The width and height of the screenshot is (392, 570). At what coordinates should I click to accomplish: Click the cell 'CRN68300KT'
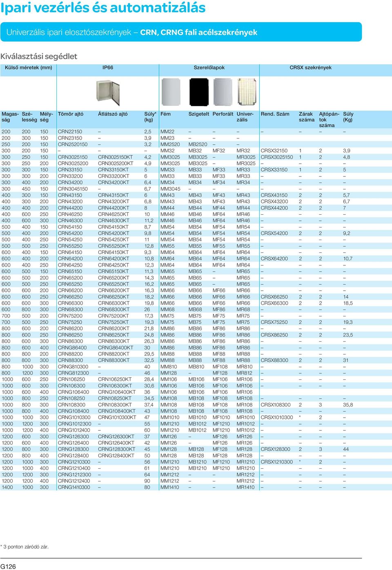click(114, 309)
